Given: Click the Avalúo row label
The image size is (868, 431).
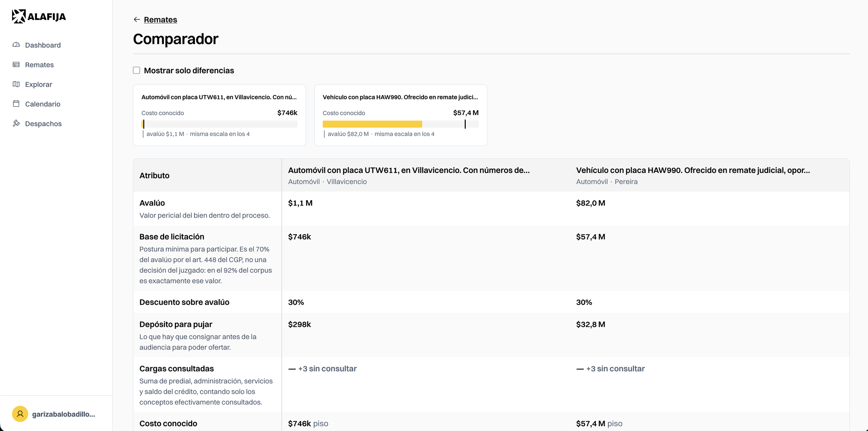Looking at the screenshot, I should pyautogui.click(x=152, y=203).
